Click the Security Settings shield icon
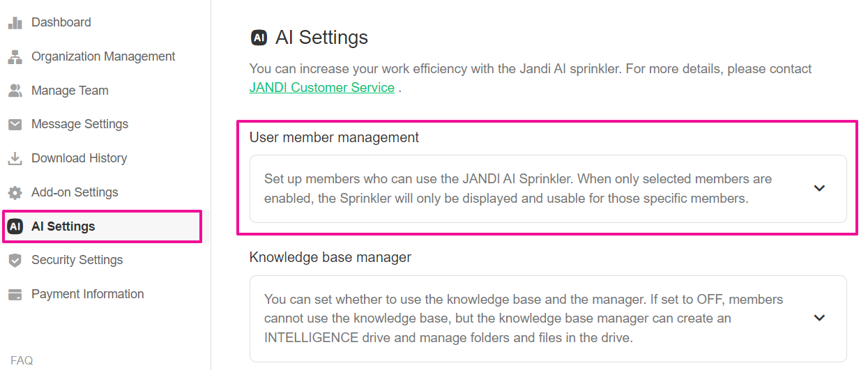 coord(15,261)
